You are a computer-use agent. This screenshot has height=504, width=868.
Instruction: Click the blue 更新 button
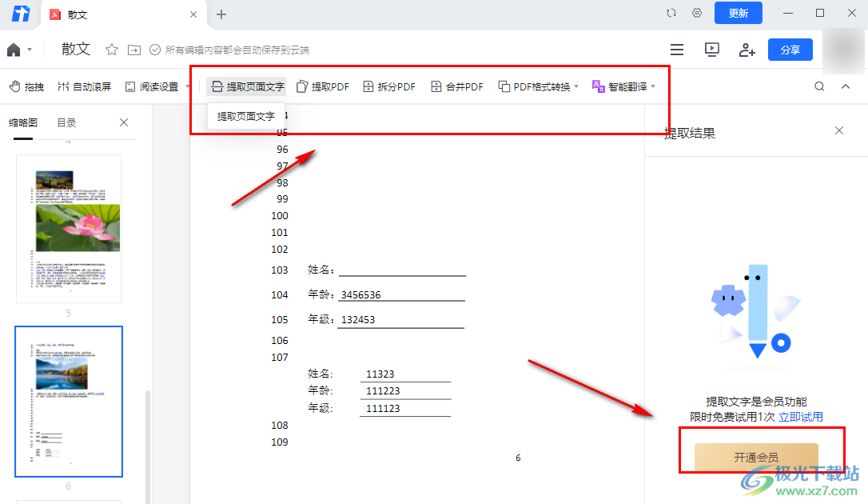coord(738,13)
